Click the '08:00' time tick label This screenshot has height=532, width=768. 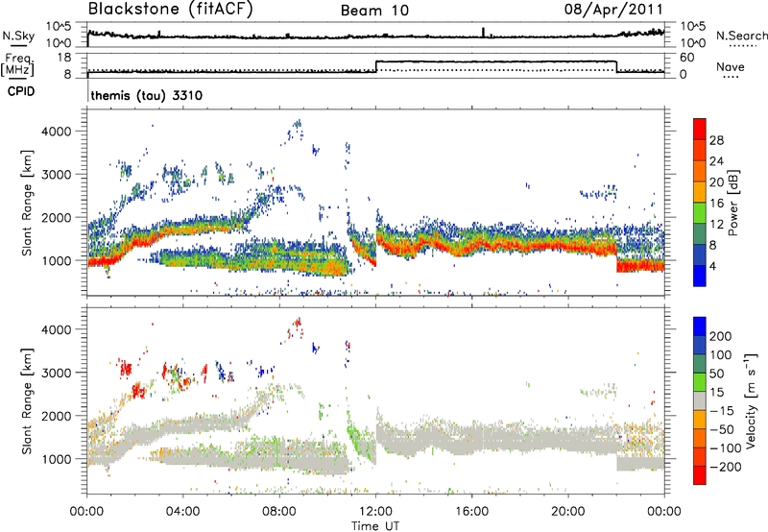pyautogui.click(x=279, y=512)
